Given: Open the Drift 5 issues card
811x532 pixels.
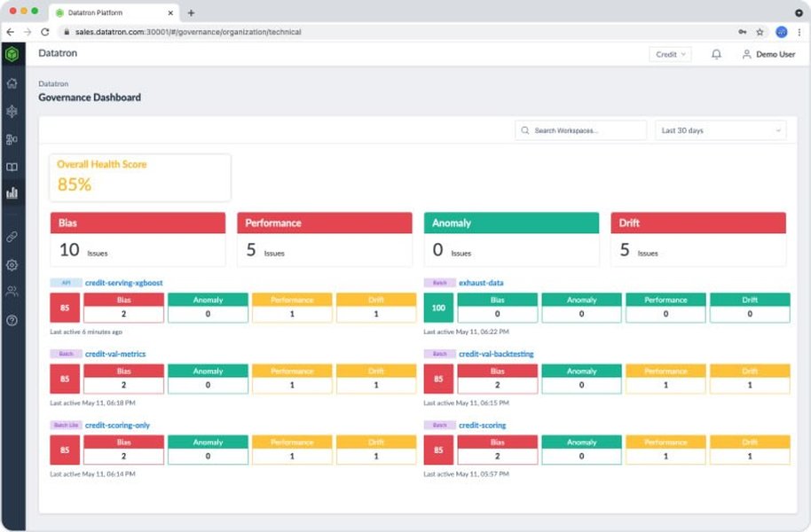Looking at the screenshot, I should click(x=698, y=239).
